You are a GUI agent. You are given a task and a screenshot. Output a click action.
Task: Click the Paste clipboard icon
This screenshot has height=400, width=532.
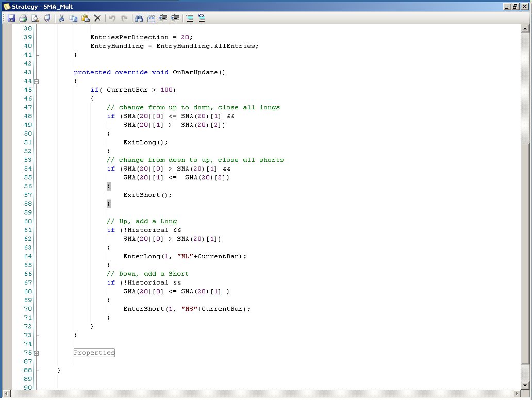[x=86, y=19]
